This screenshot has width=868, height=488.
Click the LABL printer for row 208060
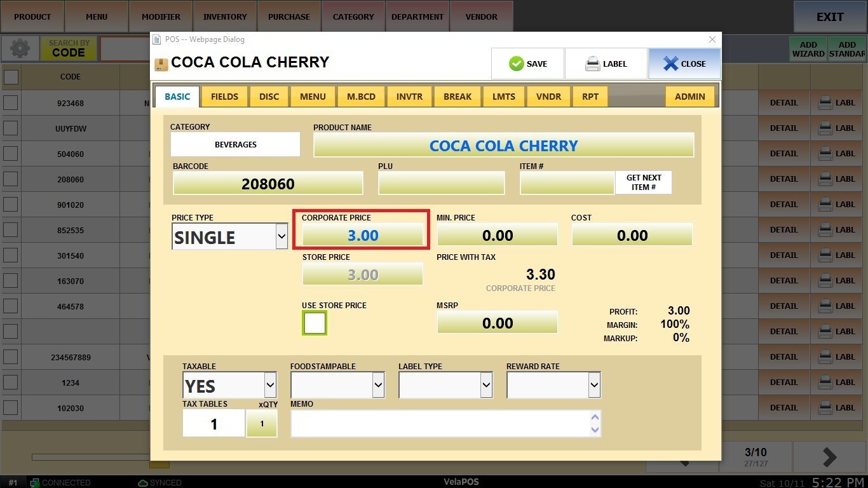[836, 179]
